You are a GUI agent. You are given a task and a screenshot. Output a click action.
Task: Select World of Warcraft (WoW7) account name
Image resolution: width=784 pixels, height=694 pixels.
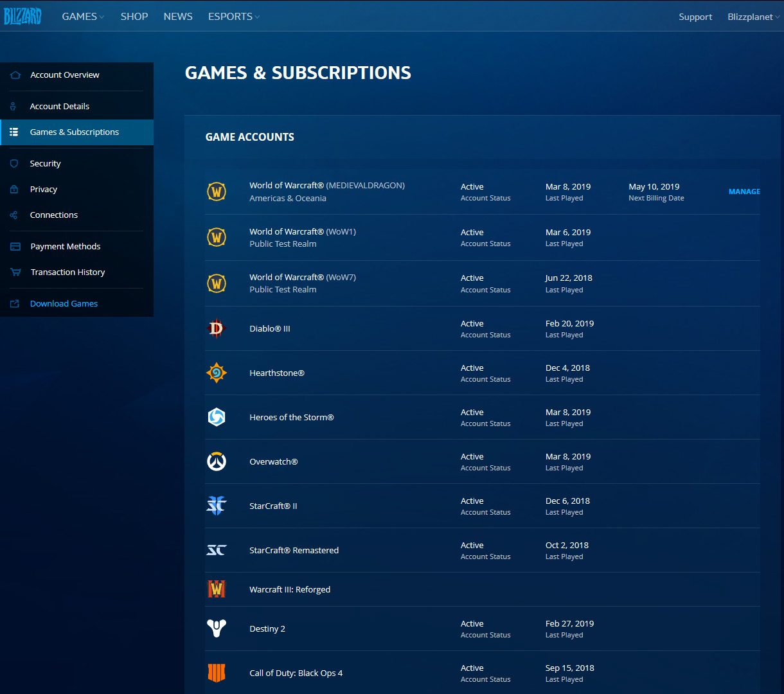coord(303,277)
